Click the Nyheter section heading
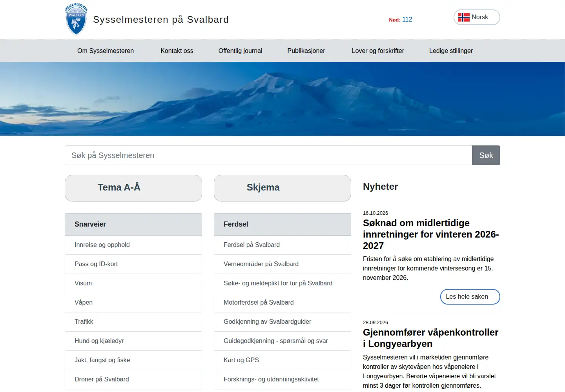The width and height of the screenshot is (565, 392). 380,187
